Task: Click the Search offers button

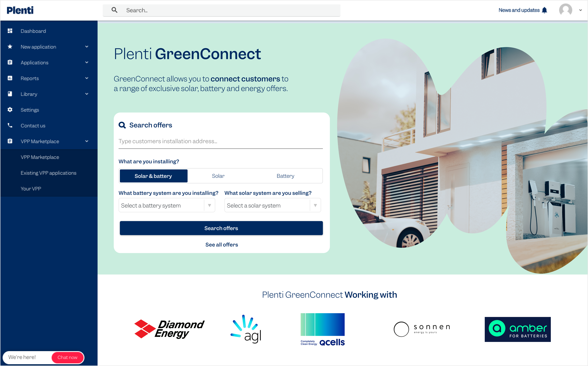Action: (x=221, y=228)
